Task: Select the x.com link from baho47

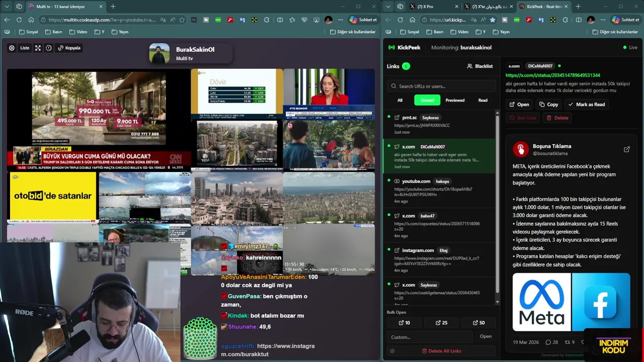Action: coord(439,225)
